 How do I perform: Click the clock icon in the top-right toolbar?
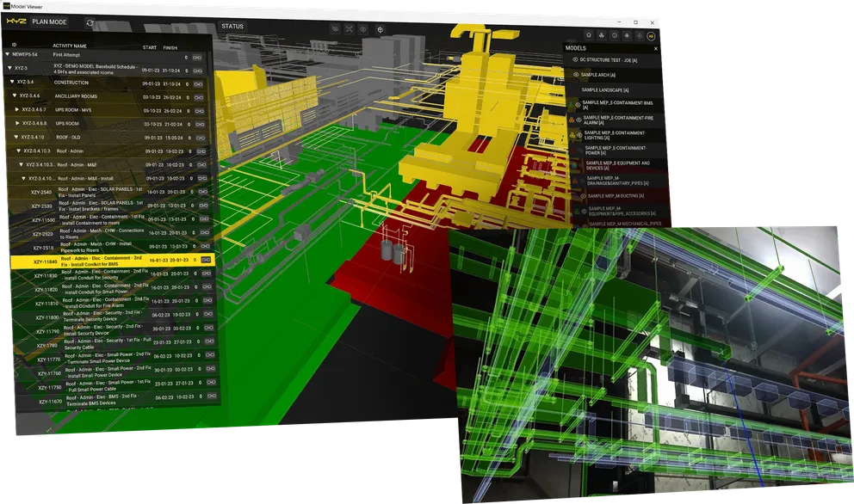click(x=615, y=35)
